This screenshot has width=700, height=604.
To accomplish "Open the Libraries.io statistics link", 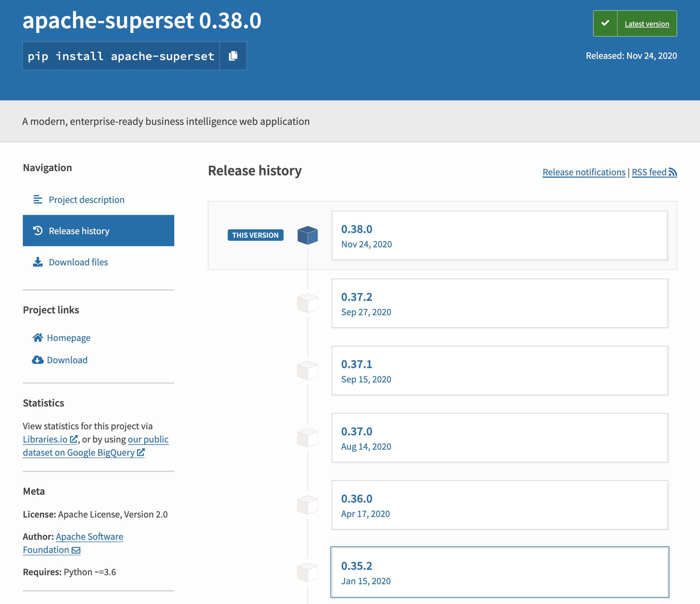I will pyautogui.click(x=45, y=439).
